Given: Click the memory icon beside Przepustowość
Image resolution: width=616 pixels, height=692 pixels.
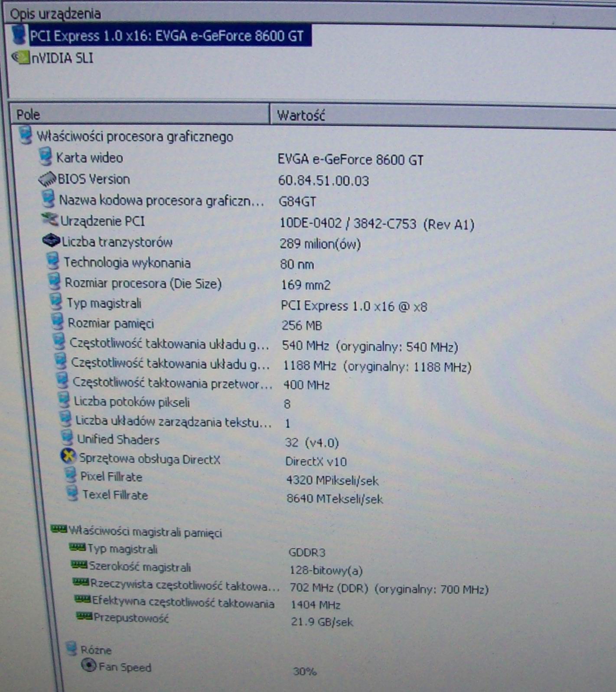Looking at the screenshot, I should coord(85,616).
